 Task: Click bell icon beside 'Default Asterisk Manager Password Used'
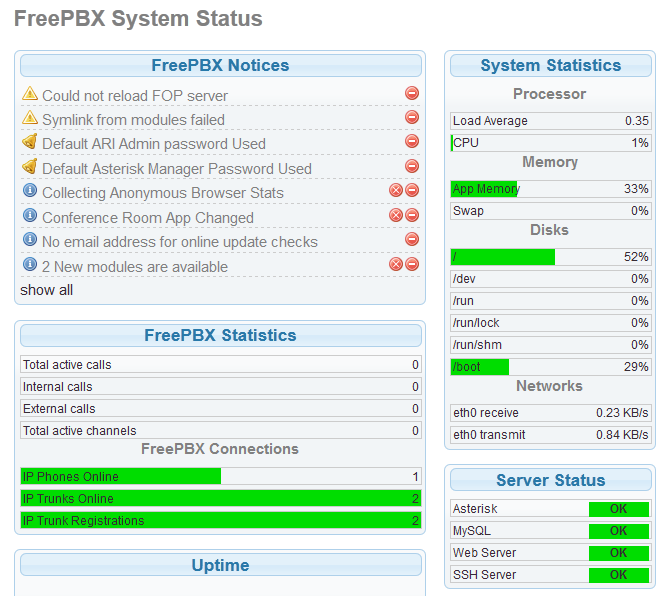30,166
